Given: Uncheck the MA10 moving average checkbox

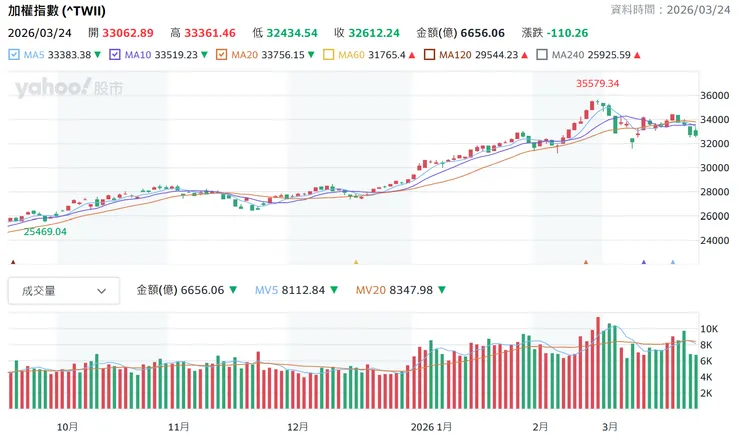Looking at the screenshot, I should click(x=115, y=55).
